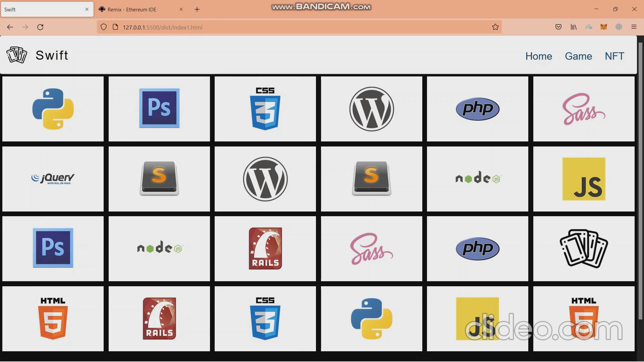Flip the Rails card in the third row
644x362 pixels.
pyautogui.click(x=265, y=249)
